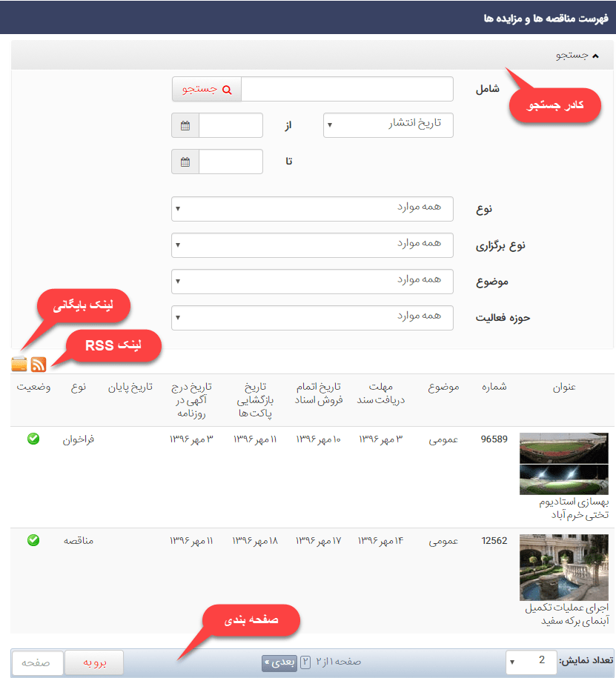The width and height of the screenshot is (616, 678).
Task: Open the تاریخ انتشار dropdown
Action: tap(388, 125)
